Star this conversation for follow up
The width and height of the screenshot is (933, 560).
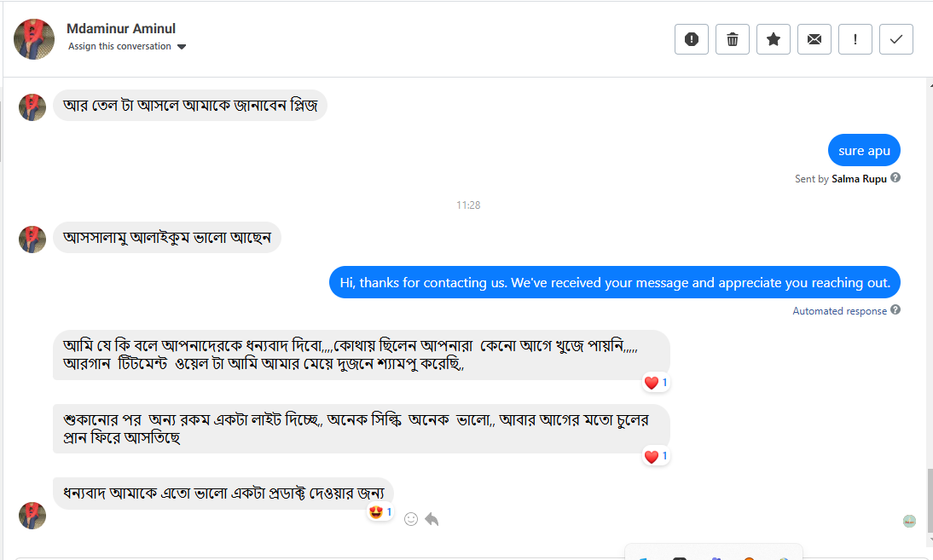click(774, 39)
